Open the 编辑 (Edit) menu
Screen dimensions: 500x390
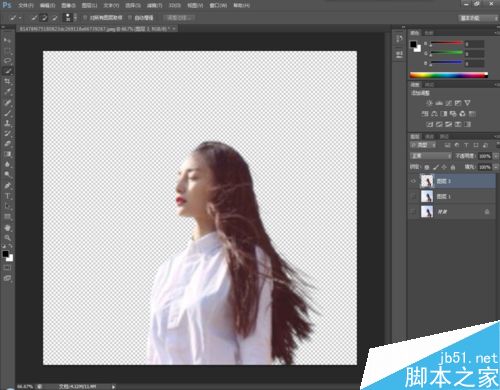point(47,6)
